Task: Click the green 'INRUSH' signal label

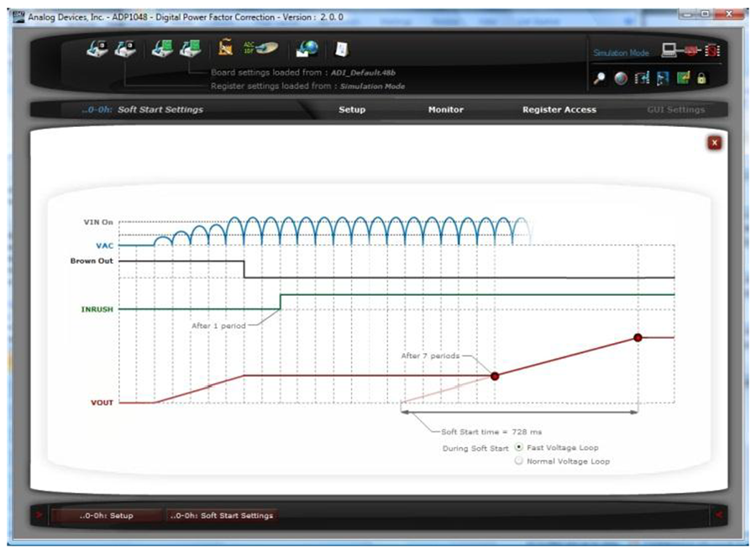Action: coord(97,309)
